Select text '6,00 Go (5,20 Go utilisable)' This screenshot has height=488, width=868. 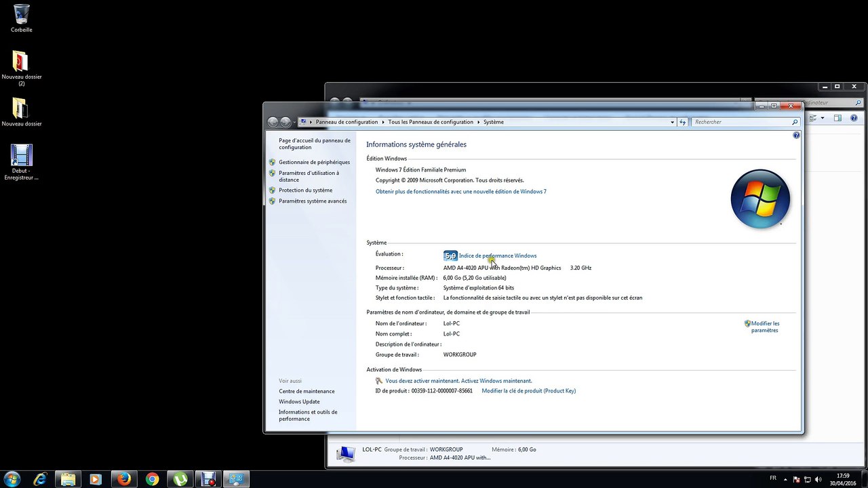(x=475, y=278)
